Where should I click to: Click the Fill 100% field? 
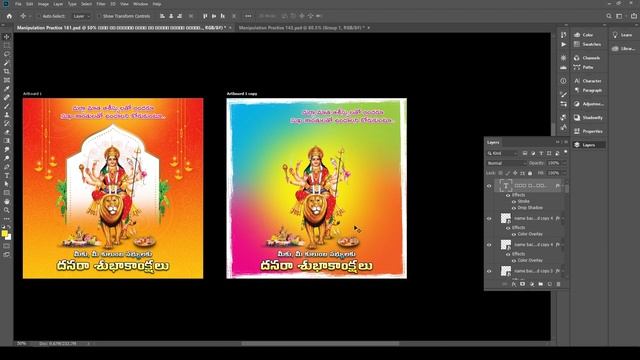click(x=553, y=173)
